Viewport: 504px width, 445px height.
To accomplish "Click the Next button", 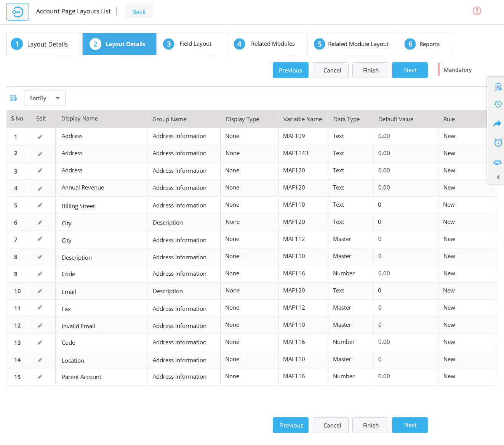I will [410, 70].
